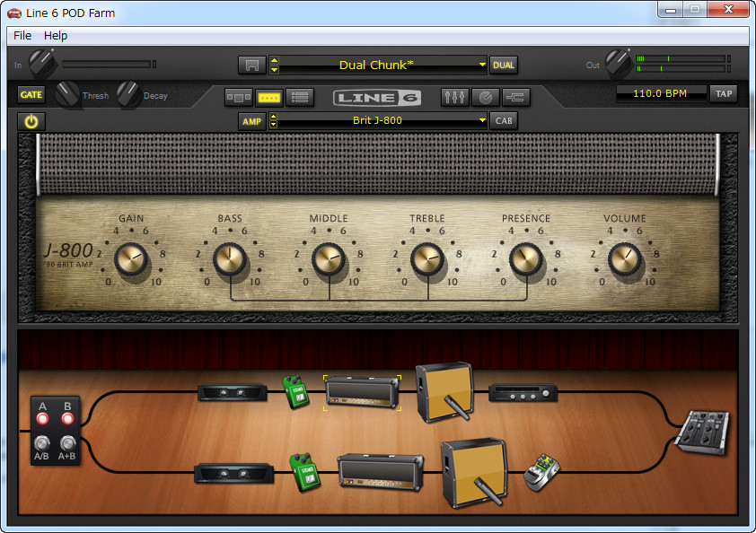The height and width of the screenshot is (533, 756).
Task: Open the preset list view icon
Action: click(x=300, y=97)
